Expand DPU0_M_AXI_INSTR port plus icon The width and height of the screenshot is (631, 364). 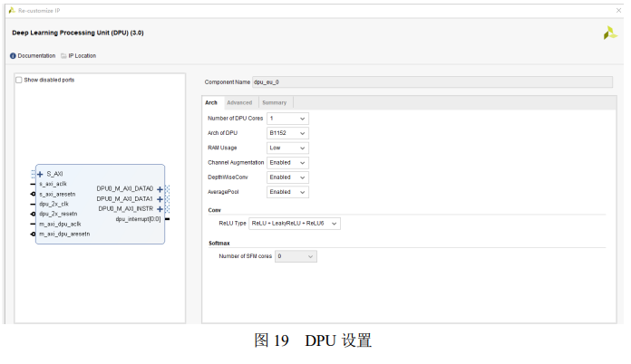pyautogui.click(x=160, y=209)
